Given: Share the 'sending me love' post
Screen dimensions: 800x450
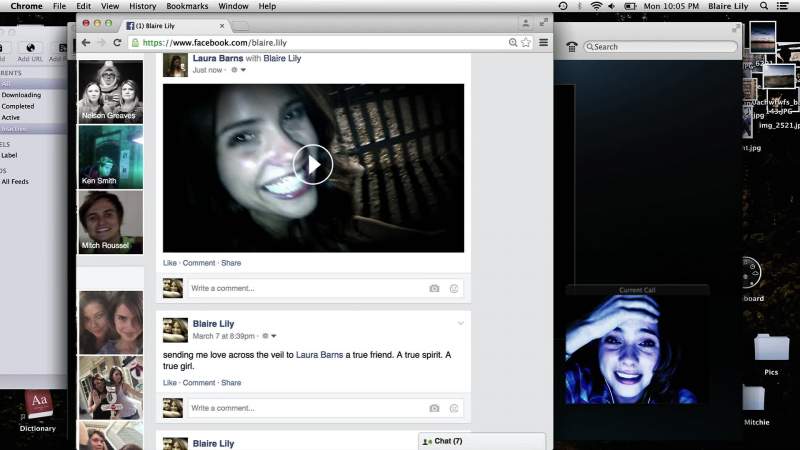Looking at the screenshot, I should point(231,383).
